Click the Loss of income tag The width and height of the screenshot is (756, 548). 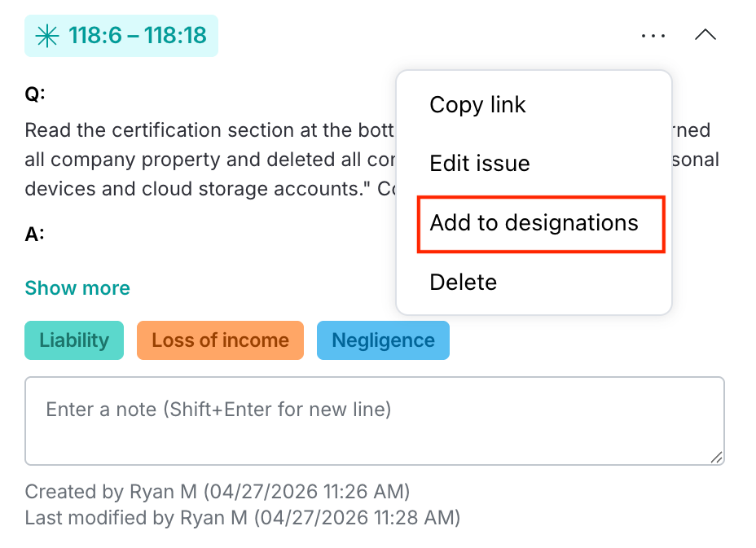[x=220, y=340]
